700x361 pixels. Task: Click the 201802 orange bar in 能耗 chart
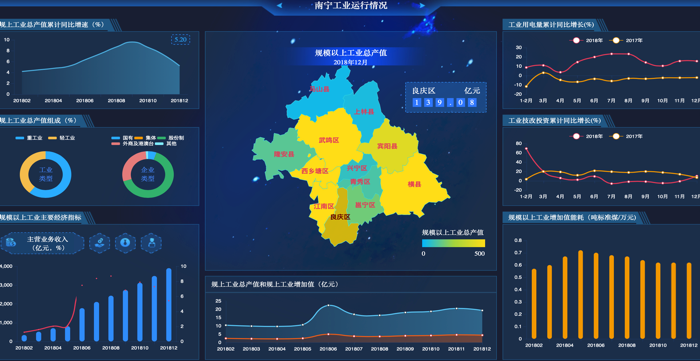point(534,304)
